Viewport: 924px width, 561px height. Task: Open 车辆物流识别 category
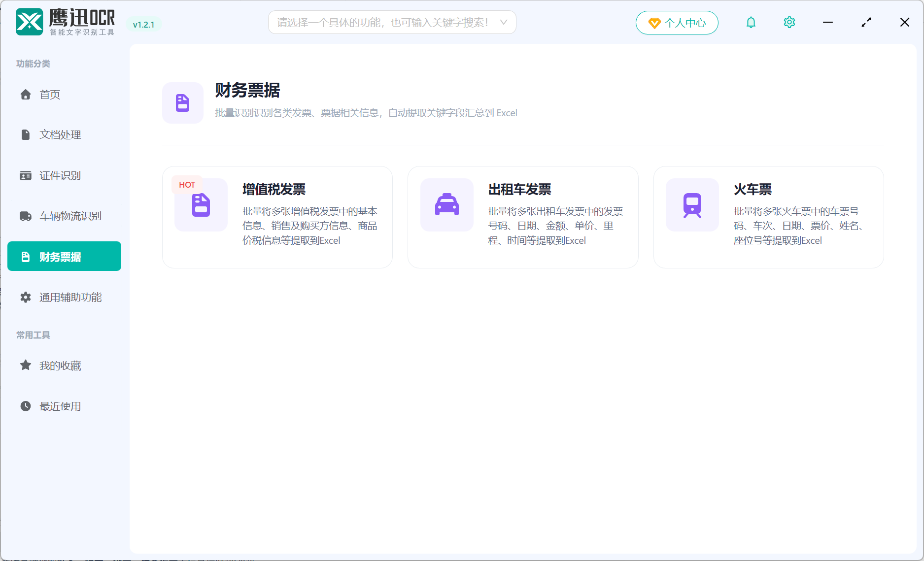[x=65, y=216]
